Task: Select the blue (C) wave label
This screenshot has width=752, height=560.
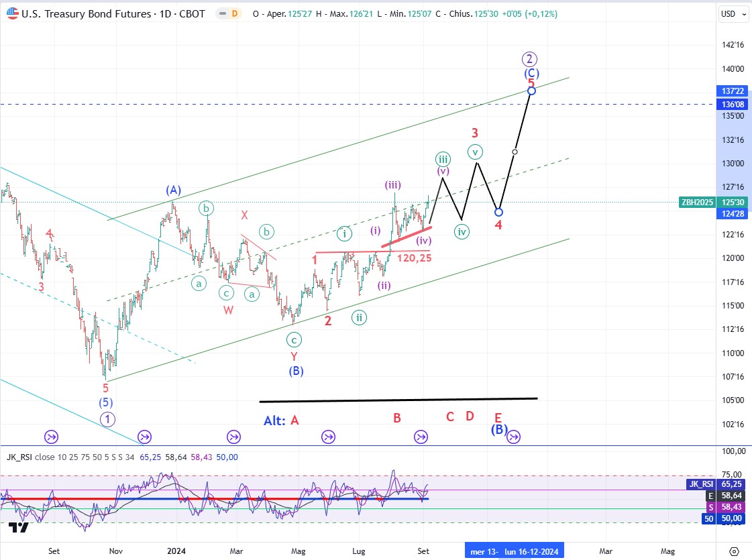Action: point(531,73)
